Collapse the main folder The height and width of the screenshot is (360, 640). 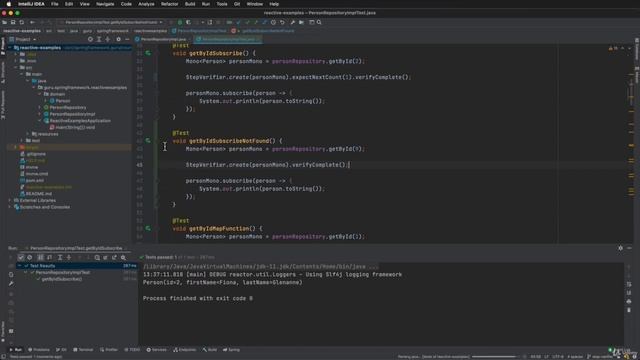click(22, 74)
